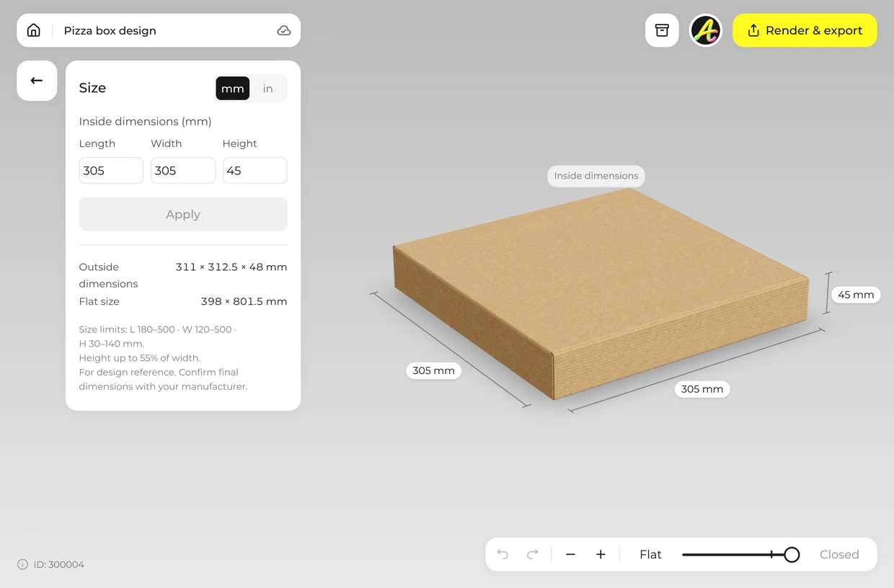Check the cloud save status icon

tap(284, 30)
